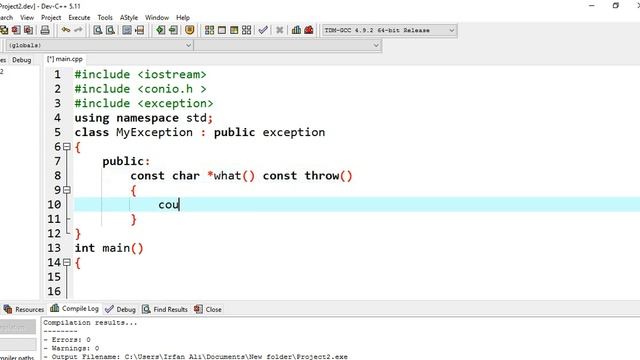The height and width of the screenshot is (360, 640).
Task: Click the Print toolbar icon
Action: point(45,30)
